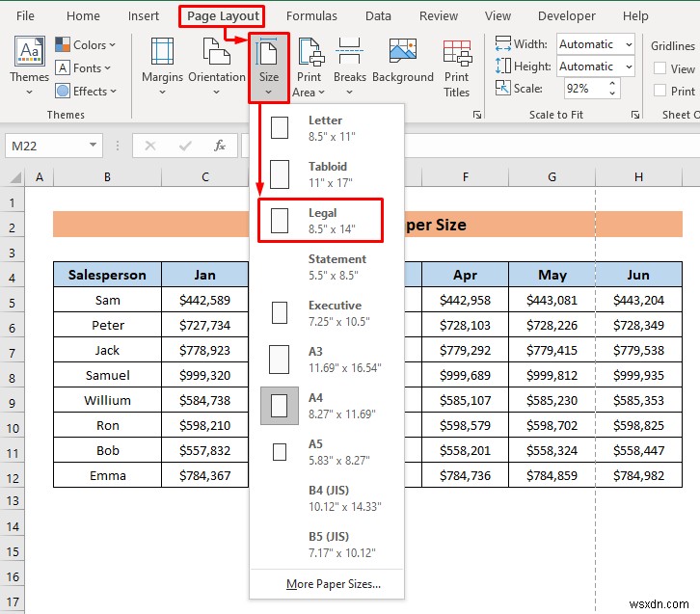Toggle Gridlines Print checkbox
Viewport: 700px width, 614px height.
660,91
